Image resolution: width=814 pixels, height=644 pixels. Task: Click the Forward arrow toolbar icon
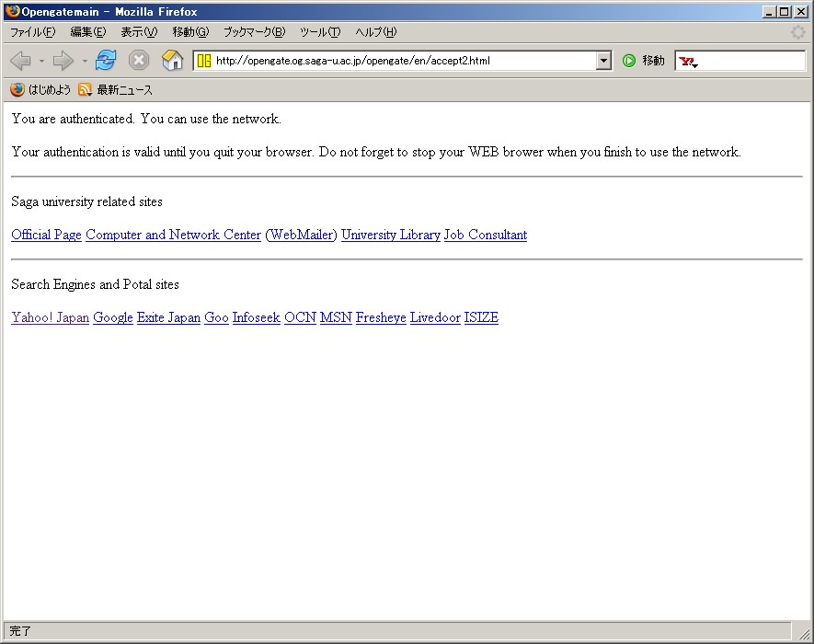point(63,61)
